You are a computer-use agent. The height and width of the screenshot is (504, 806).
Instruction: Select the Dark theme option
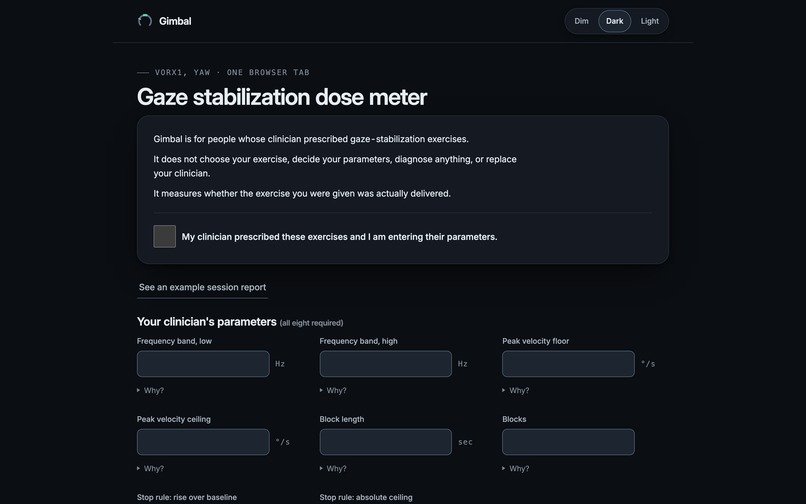614,21
